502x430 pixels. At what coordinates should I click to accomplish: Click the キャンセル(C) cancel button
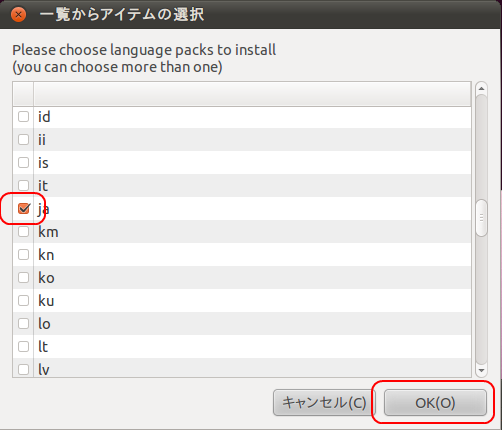(x=324, y=403)
